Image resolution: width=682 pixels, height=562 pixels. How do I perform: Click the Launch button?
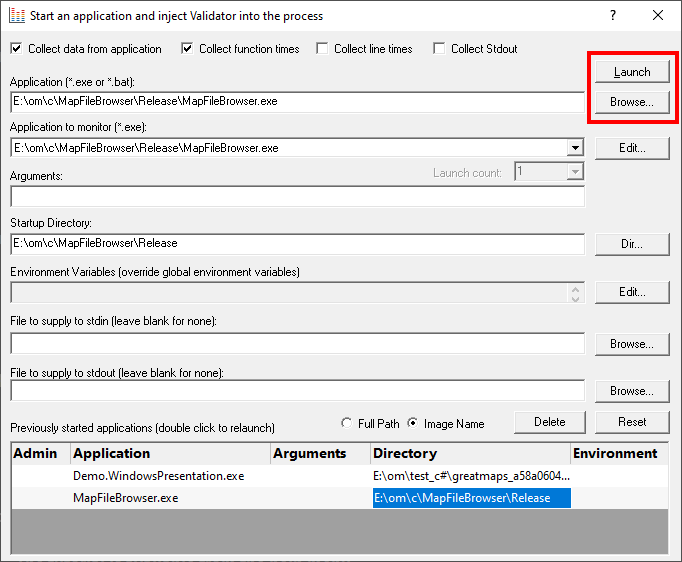[x=632, y=72]
